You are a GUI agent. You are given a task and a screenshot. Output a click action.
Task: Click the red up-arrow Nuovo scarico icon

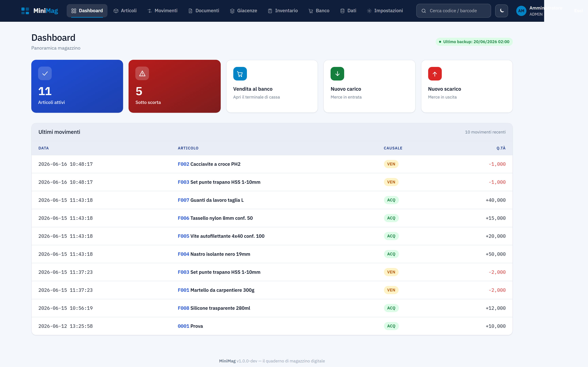coord(435,74)
